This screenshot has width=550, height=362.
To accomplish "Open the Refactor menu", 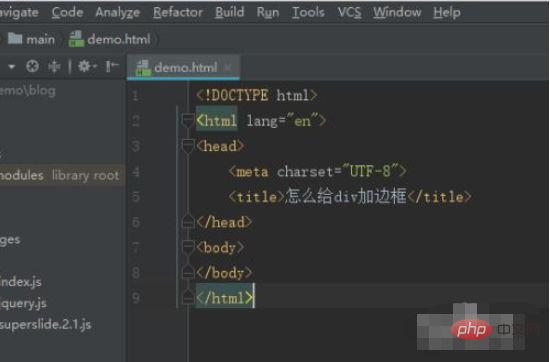I will [x=178, y=12].
